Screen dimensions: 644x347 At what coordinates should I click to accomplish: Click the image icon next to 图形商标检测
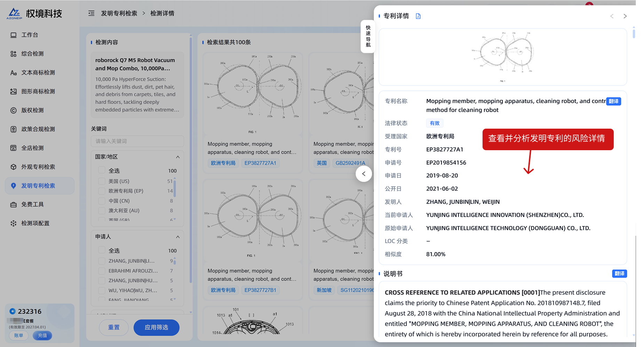tap(14, 91)
